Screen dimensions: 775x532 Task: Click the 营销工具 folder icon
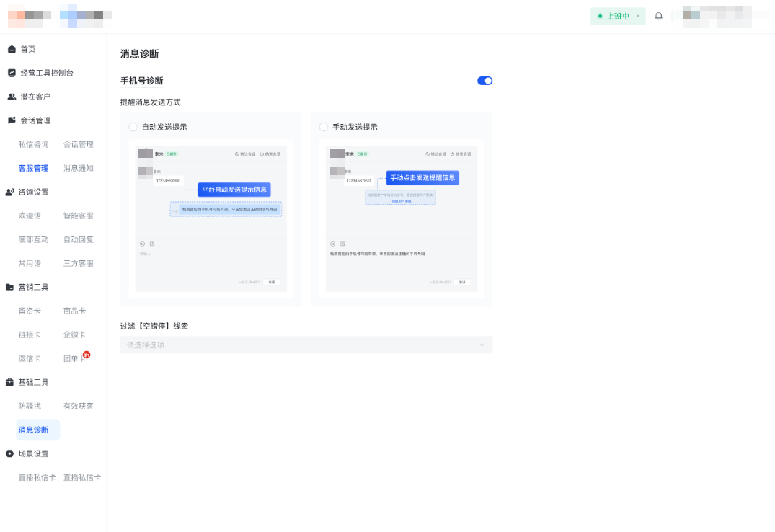tap(10, 287)
